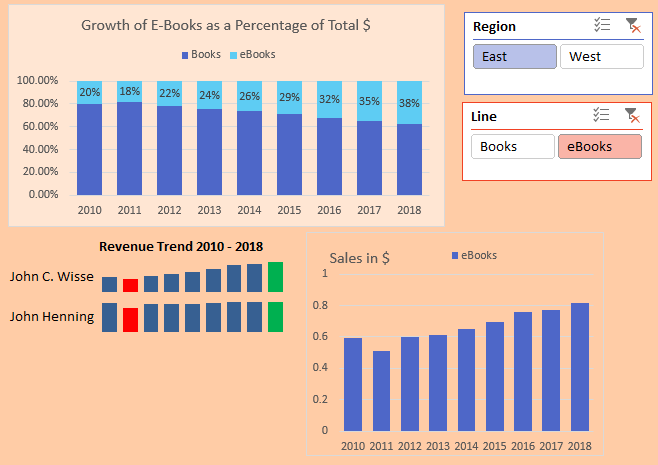Clear filter on Line slicer
This screenshot has width=658, height=465.
(x=631, y=116)
